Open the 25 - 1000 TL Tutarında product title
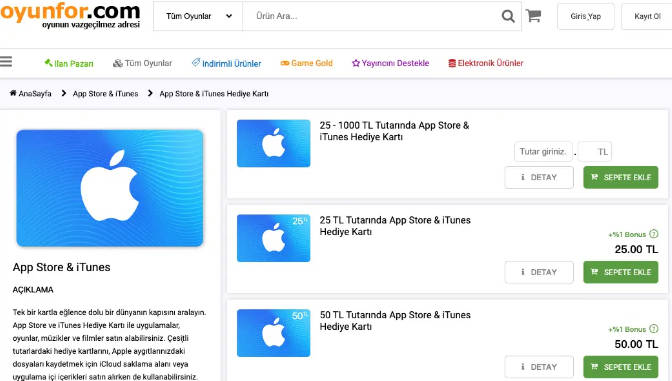The height and width of the screenshot is (381, 672). (394, 131)
